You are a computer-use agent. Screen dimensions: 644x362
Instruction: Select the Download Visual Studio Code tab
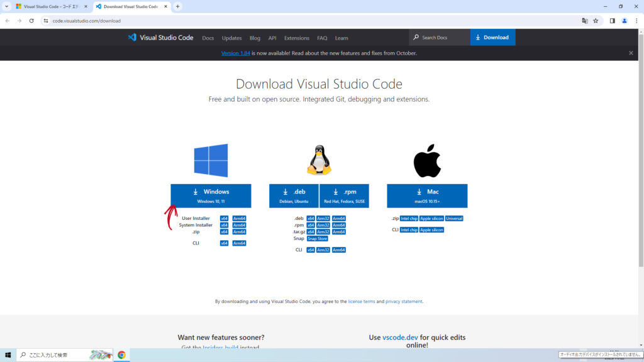tap(131, 6)
